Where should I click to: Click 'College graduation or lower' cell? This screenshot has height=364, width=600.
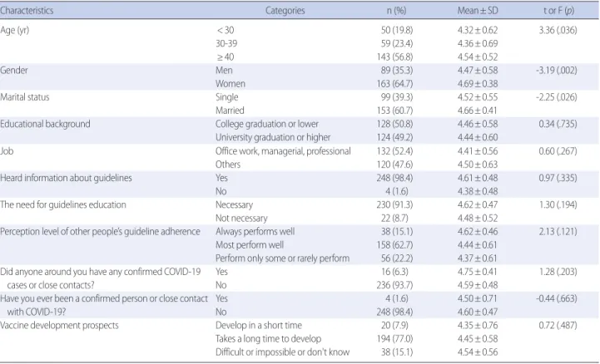point(267,124)
